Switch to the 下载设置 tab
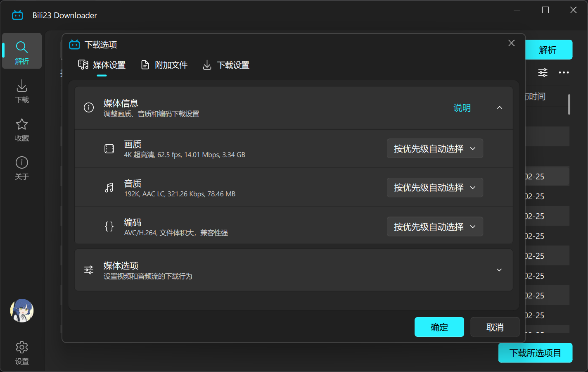Image resolution: width=588 pixels, height=372 pixels. pos(225,64)
